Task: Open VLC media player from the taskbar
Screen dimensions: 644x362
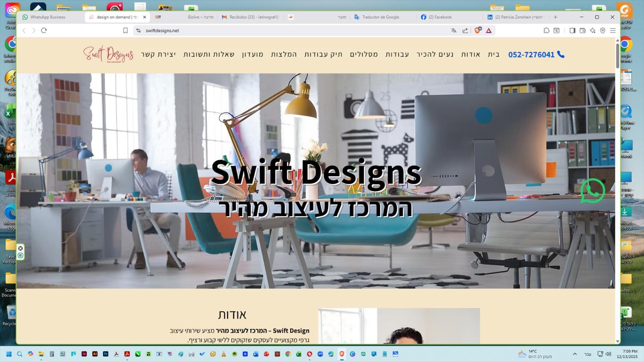Action: click(224, 354)
